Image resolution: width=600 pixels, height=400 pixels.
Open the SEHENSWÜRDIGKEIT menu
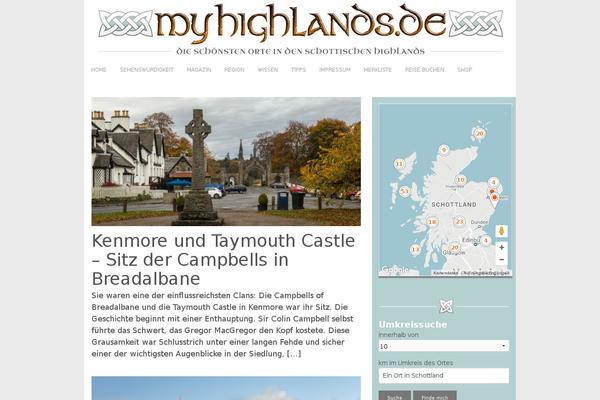point(147,70)
